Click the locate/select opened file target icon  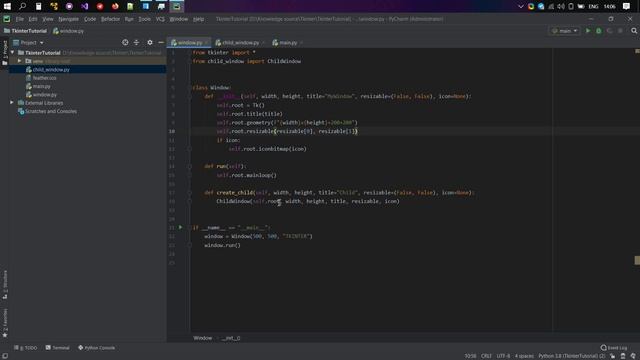point(125,42)
